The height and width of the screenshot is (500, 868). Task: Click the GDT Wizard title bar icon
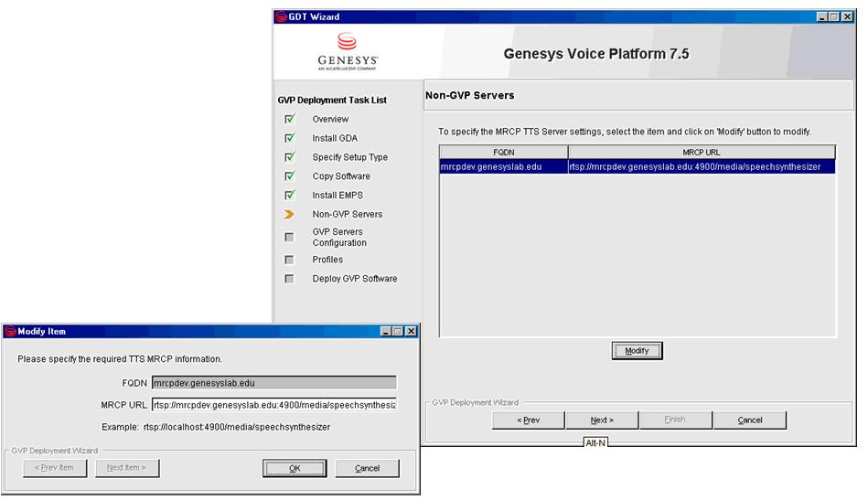281,16
